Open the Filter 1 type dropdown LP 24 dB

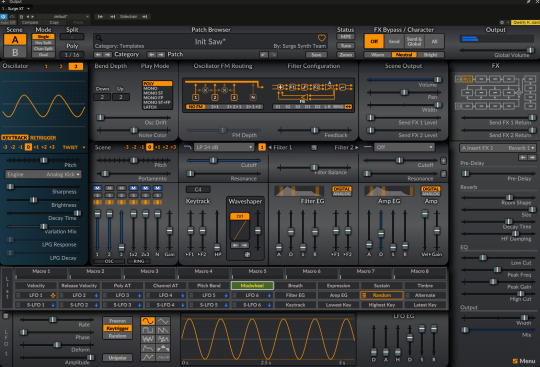click(224, 147)
